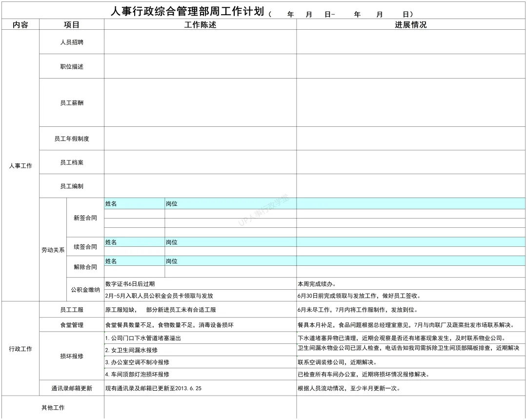Select cell 根据人员流动情况,至少半月更新一次。
Viewport: 527px width, 420px height.
point(411,388)
